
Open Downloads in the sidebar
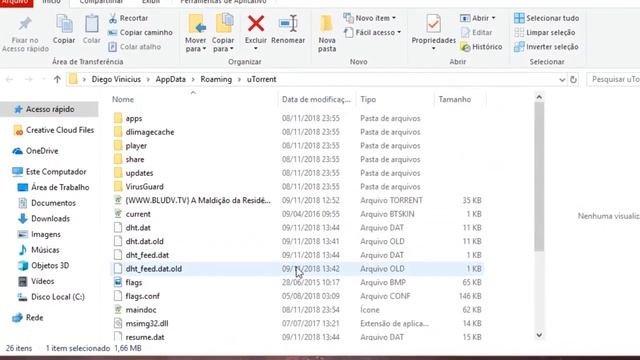[x=44, y=219]
